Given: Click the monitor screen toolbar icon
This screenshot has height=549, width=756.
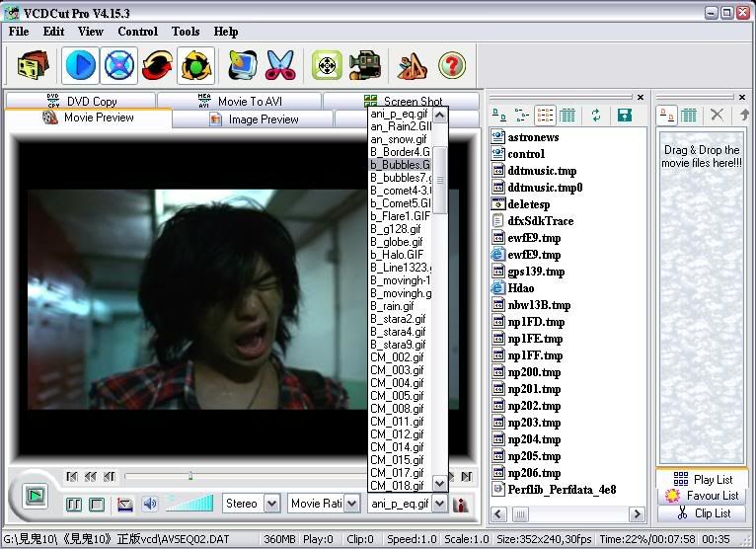Looking at the screenshot, I should [x=243, y=65].
